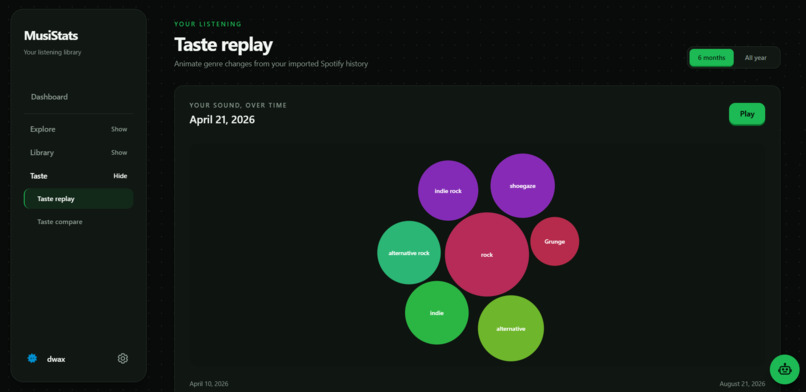The height and width of the screenshot is (392, 806).
Task: Select the indie rock bubble
Action: pos(448,191)
